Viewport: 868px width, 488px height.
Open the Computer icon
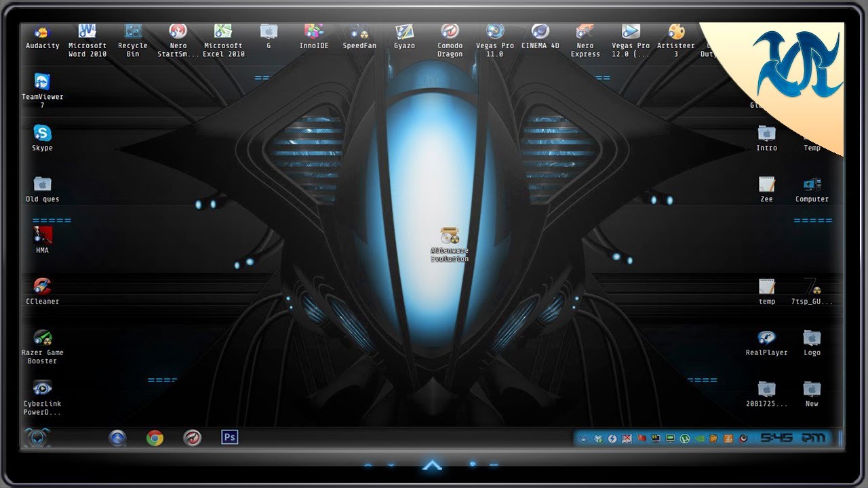[812, 190]
